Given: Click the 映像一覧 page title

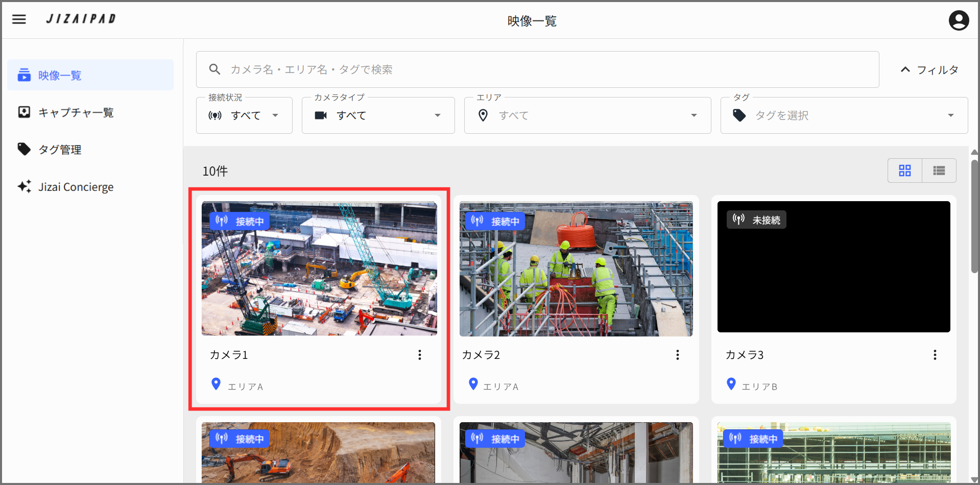Looking at the screenshot, I should point(532,21).
